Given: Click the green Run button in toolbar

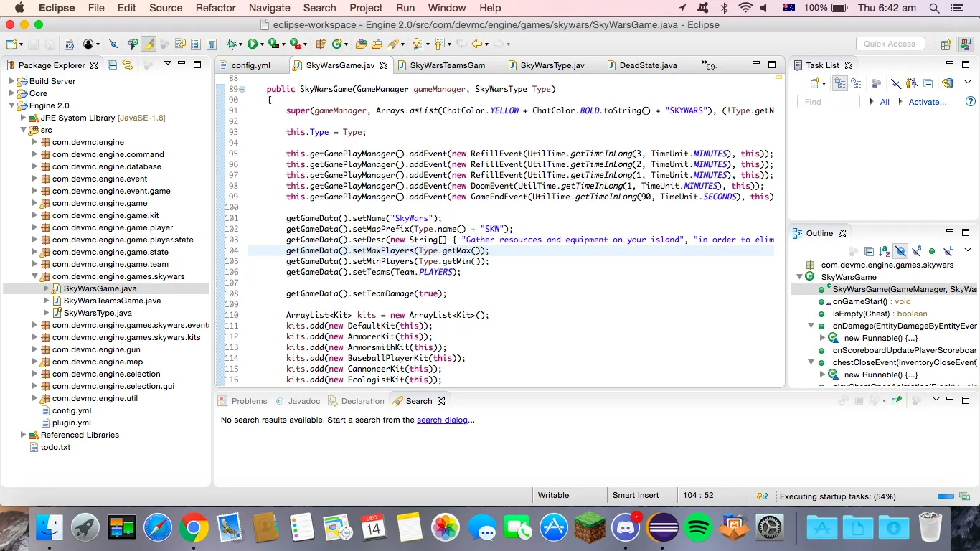Looking at the screenshot, I should 252,44.
